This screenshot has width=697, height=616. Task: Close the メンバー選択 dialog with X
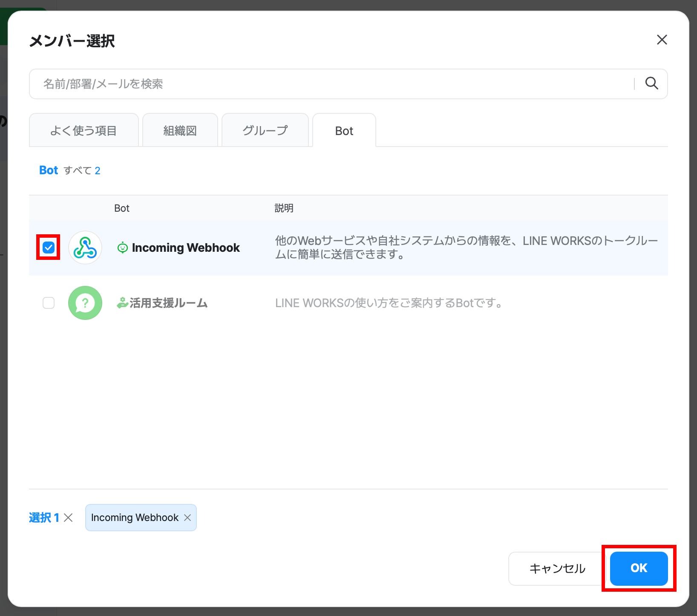coord(662,40)
